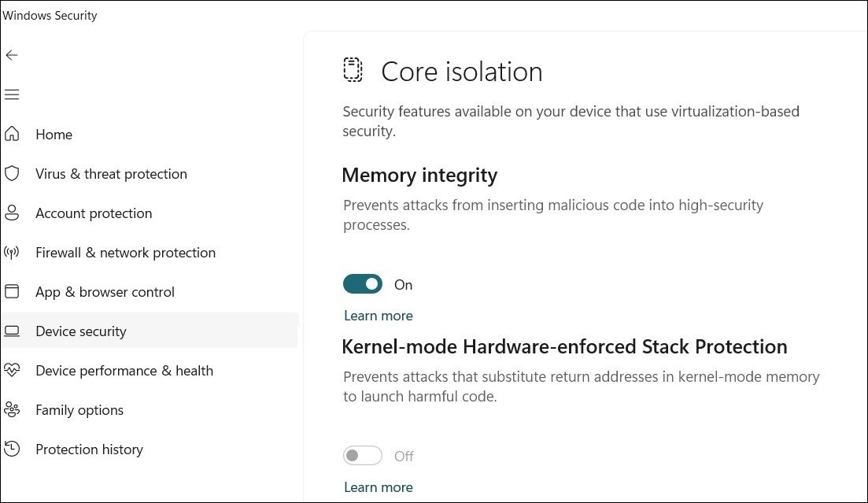The height and width of the screenshot is (503, 868).
Task: Open Learn more under Memory integrity
Action: point(378,315)
